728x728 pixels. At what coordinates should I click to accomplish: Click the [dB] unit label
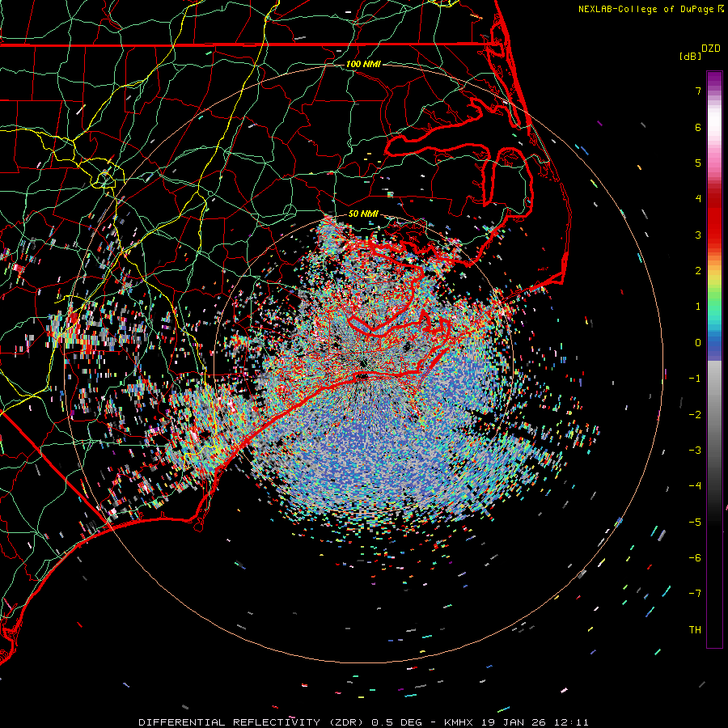pos(690,56)
